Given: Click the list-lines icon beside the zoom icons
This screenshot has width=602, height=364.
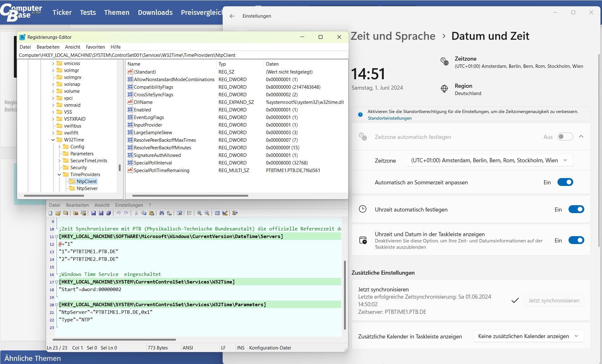Looking at the screenshot, I should tap(190, 213).
